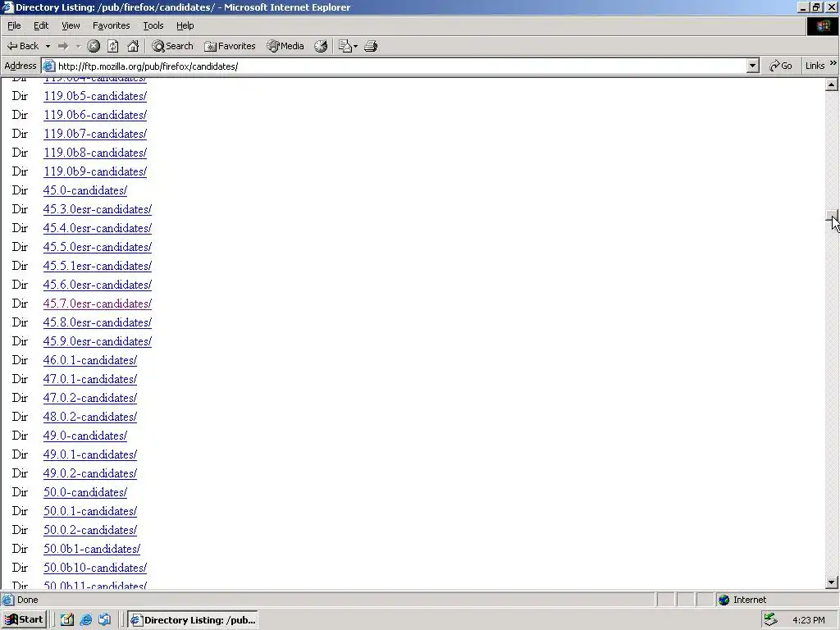Screen dimensions: 840x630
Task: Click the Windows Start button
Action: [24, 620]
